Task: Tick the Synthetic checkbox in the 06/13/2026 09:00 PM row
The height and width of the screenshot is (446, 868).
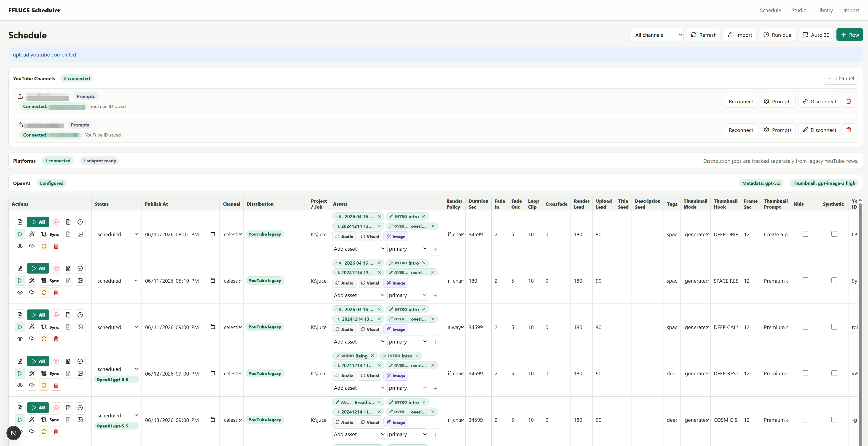Action: 834,420
